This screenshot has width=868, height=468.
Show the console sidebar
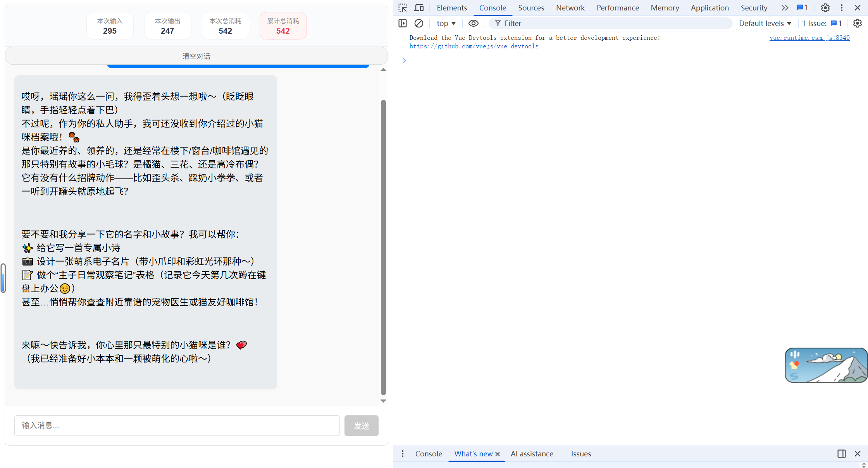click(x=403, y=23)
